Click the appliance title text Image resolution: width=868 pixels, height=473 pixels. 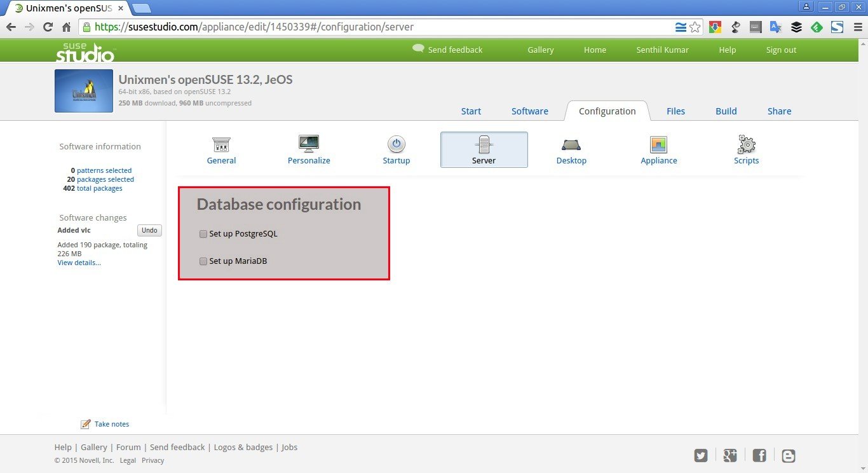[x=205, y=79]
